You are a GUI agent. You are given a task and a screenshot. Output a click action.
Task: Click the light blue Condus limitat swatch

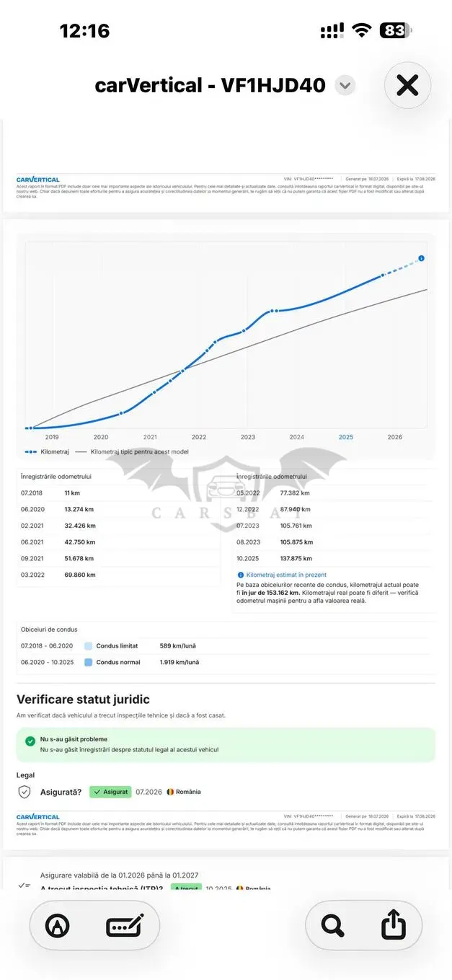[88, 646]
